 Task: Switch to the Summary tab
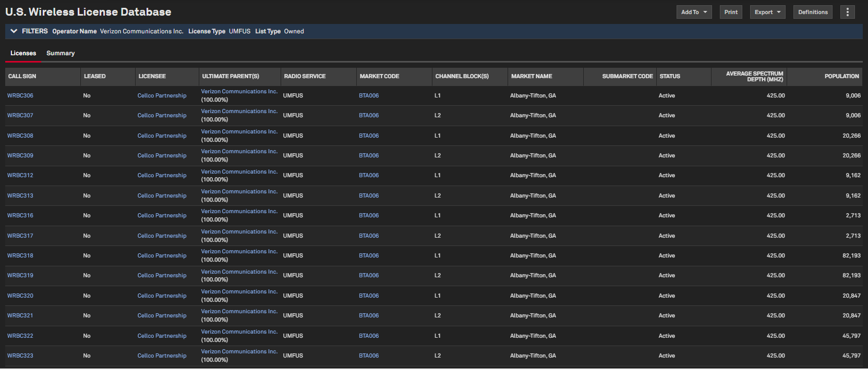click(x=61, y=53)
